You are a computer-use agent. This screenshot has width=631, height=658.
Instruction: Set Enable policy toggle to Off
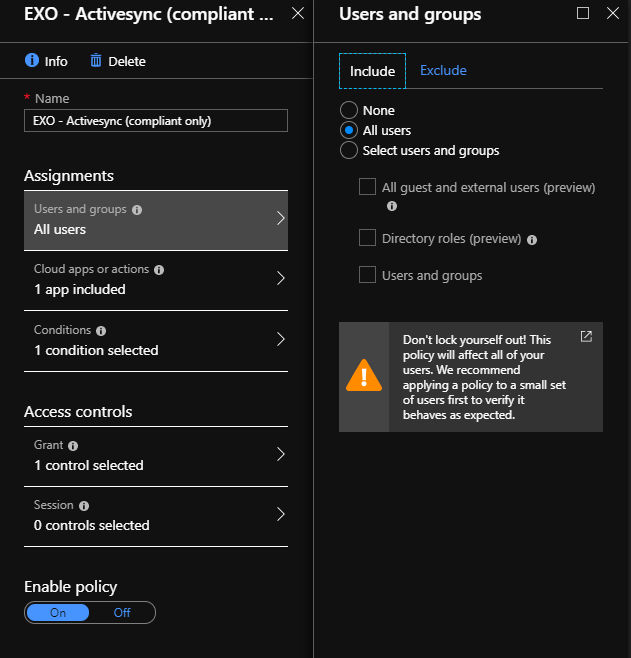(122, 612)
